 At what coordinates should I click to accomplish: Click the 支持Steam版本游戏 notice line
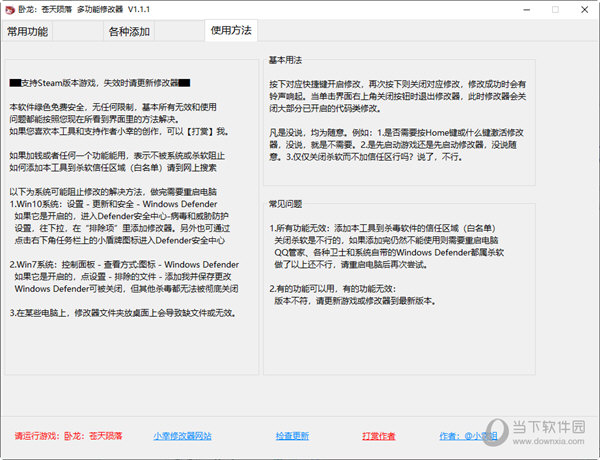point(100,83)
